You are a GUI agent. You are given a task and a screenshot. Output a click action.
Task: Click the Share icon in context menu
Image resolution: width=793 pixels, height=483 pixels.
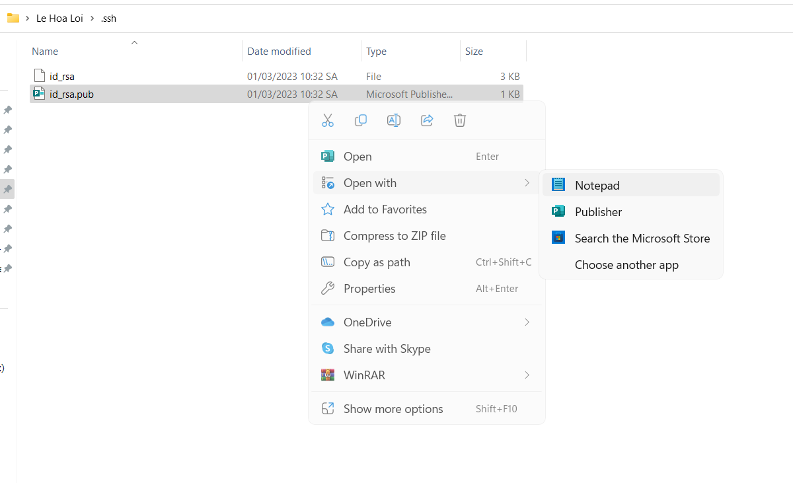(x=427, y=121)
